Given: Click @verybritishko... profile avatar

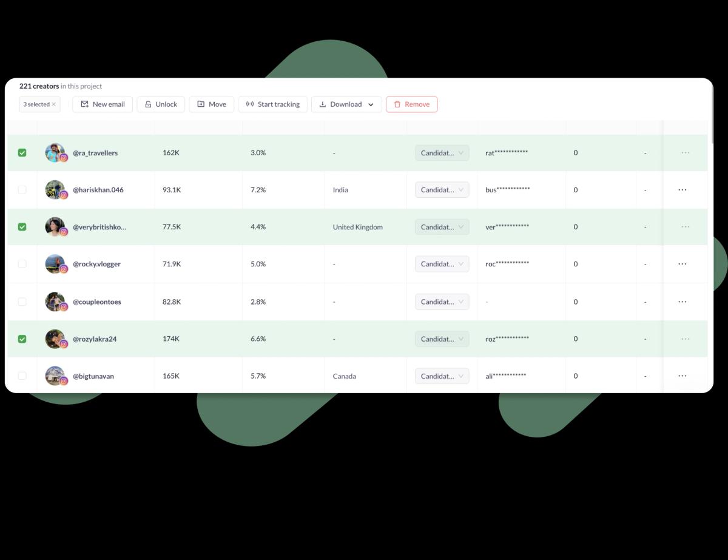Looking at the screenshot, I should 55,227.
